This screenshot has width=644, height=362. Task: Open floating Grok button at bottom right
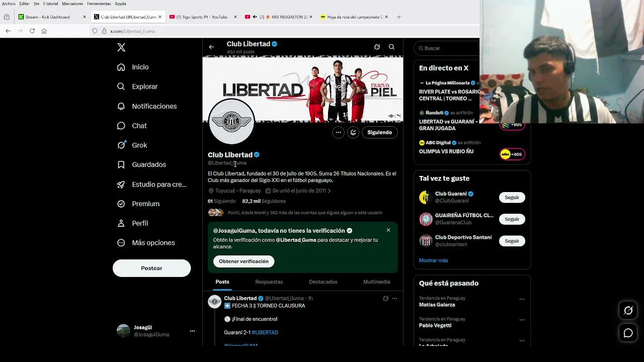tap(628, 311)
